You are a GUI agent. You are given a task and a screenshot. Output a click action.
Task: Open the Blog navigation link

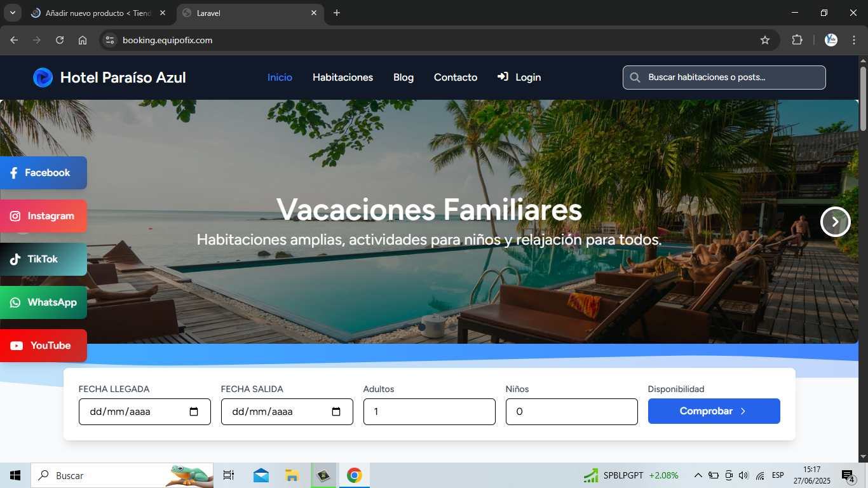point(403,78)
